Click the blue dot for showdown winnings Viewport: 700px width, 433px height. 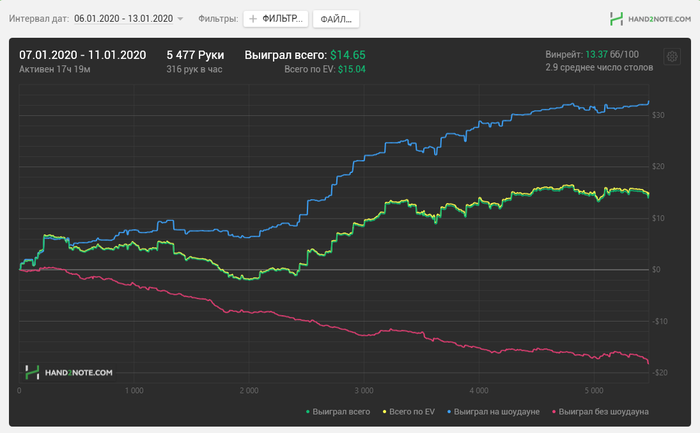click(x=449, y=412)
